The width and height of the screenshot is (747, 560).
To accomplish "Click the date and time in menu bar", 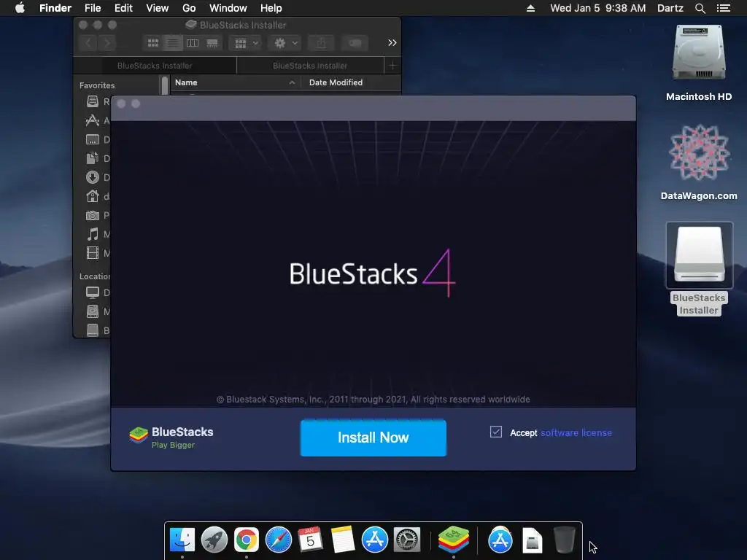I will pos(598,8).
